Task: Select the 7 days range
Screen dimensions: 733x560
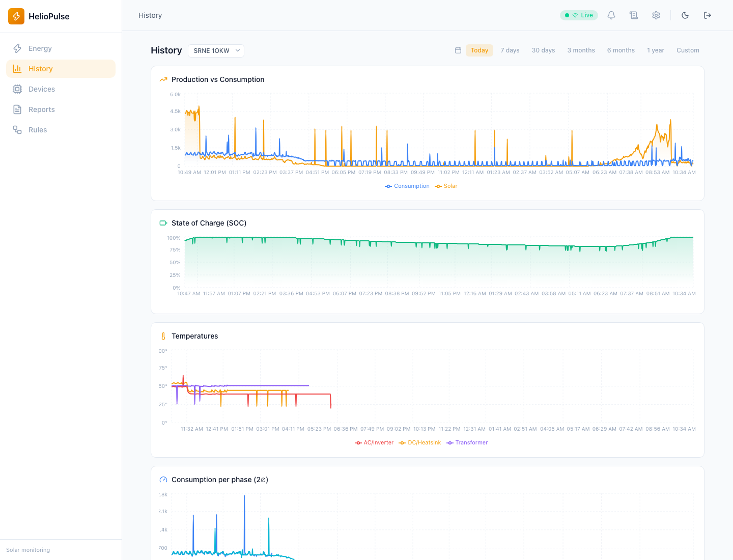Action: point(510,50)
